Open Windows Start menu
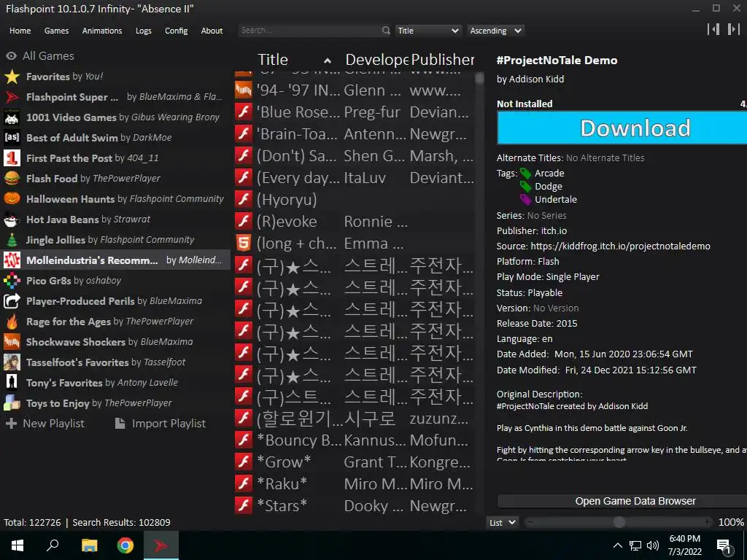Screen dimensions: 747x560 click(x=18, y=545)
